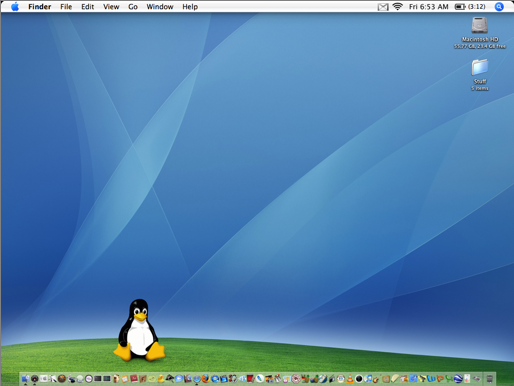The height and width of the screenshot is (386, 514).
Task: Click Finder in the Dock
Action: (x=26, y=379)
